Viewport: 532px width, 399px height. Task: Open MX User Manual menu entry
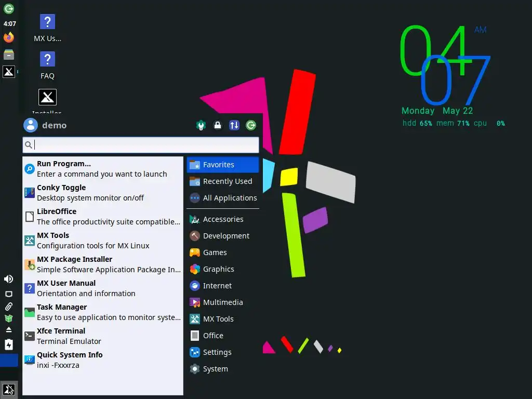tap(103, 288)
